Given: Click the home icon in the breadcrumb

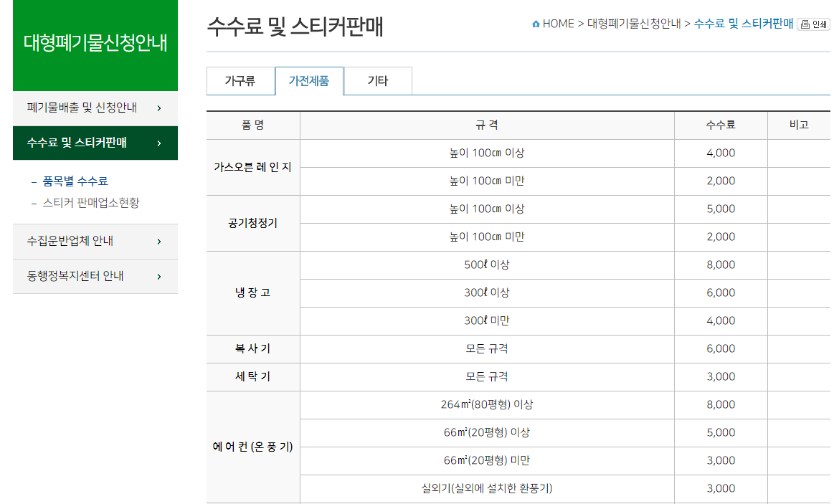Looking at the screenshot, I should coord(536,23).
